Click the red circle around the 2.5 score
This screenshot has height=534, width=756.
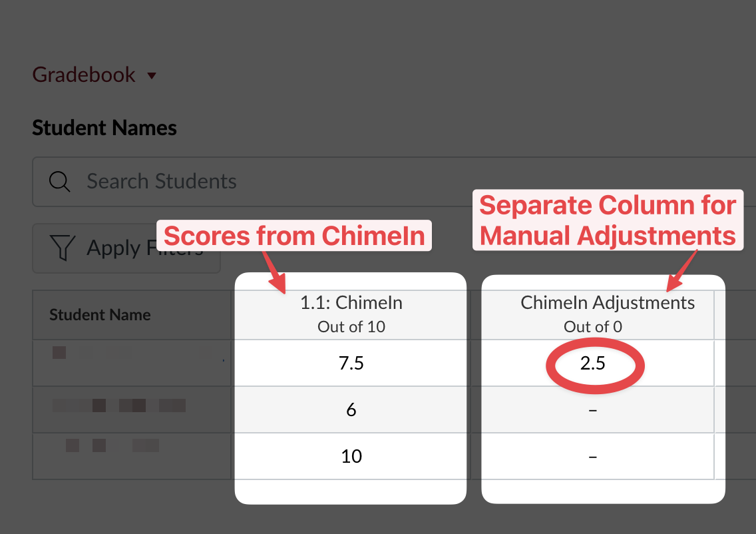tap(594, 365)
